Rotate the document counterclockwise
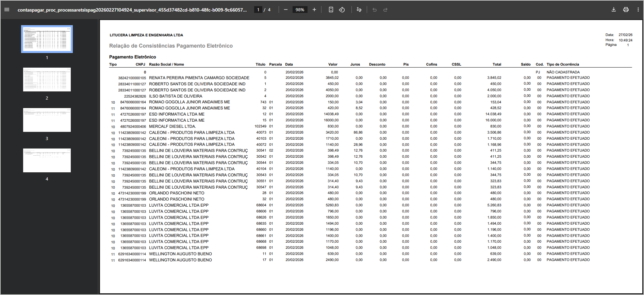 click(342, 10)
